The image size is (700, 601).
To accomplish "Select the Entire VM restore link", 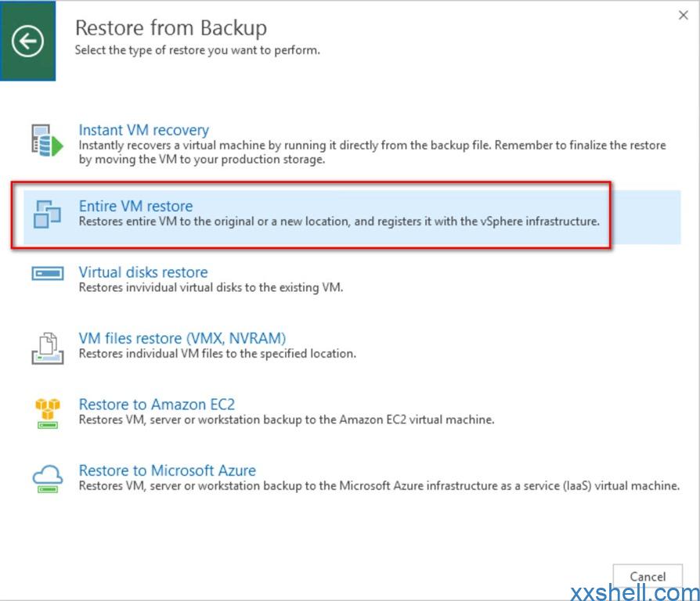I will tap(135, 206).
